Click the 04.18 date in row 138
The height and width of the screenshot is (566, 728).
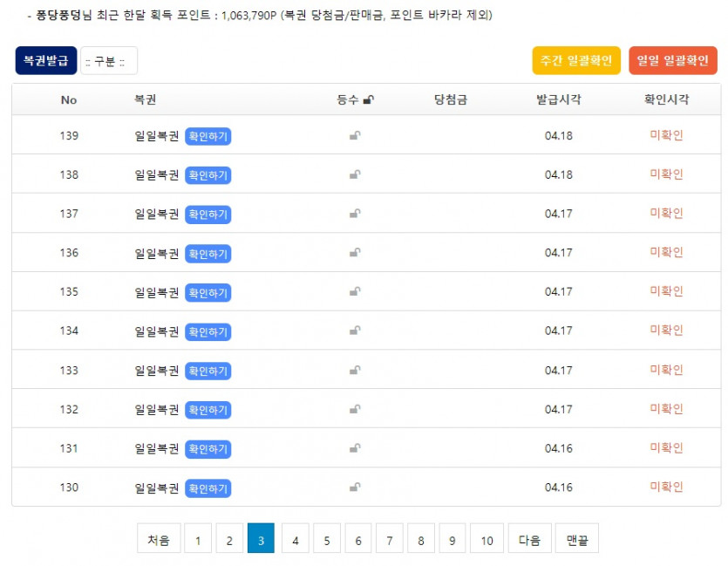pyautogui.click(x=559, y=175)
